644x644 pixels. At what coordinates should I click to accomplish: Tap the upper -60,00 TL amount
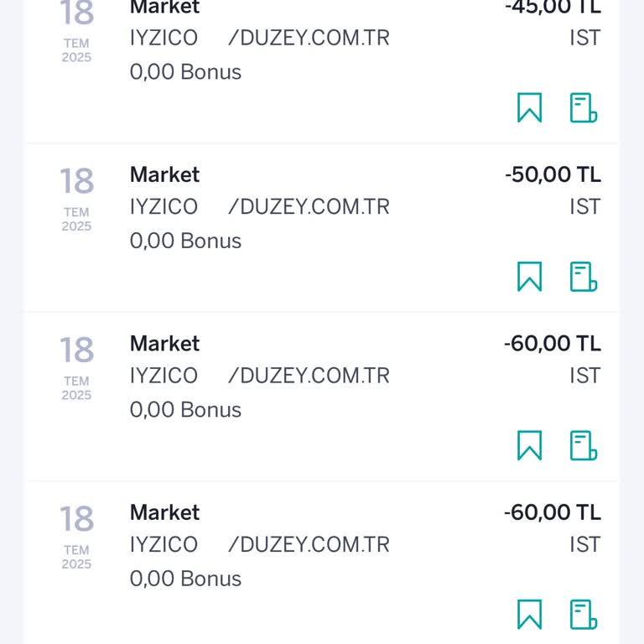[x=552, y=344]
